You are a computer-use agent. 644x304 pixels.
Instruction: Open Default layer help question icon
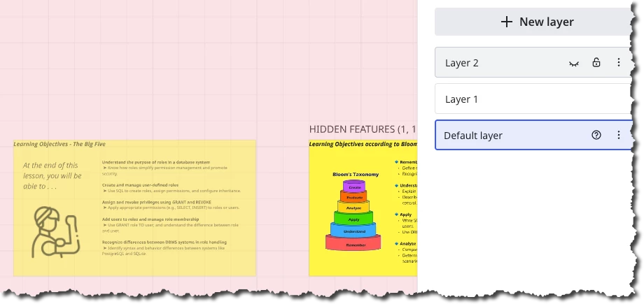(x=596, y=135)
